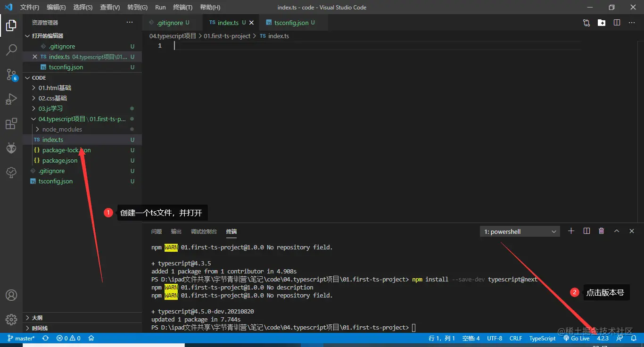Open the Search view in activity bar
The image size is (644, 347).
click(x=11, y=50)
